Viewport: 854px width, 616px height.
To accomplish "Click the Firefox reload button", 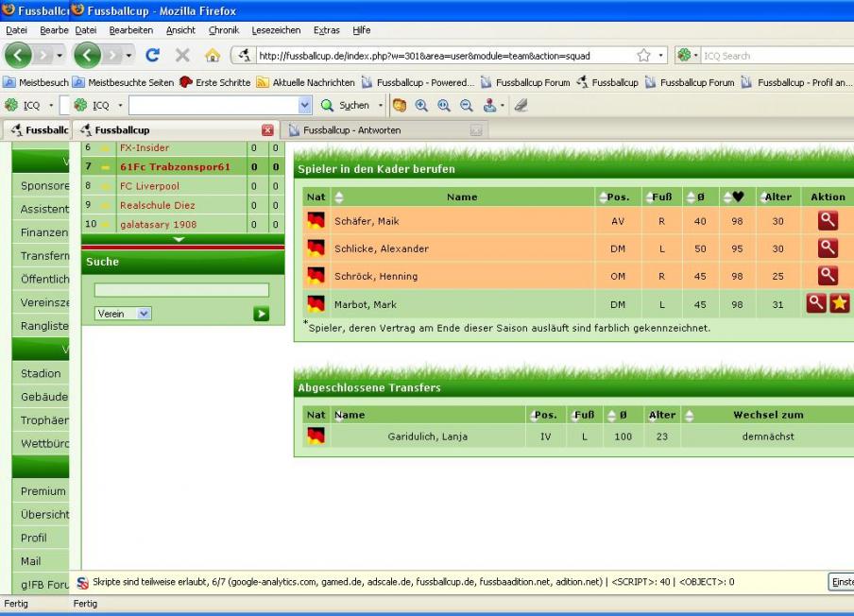I will (x=152, y=56).
